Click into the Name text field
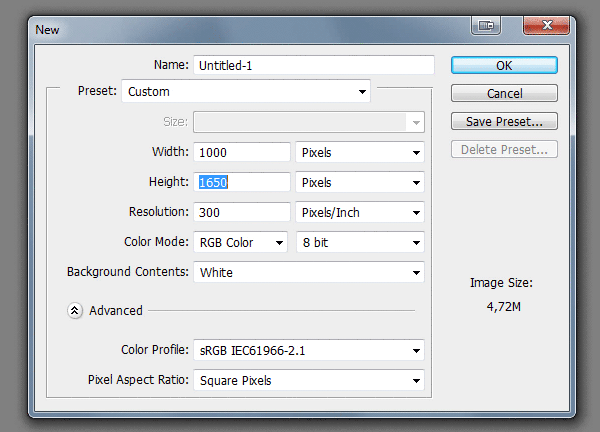This screenshot has width=600, height=432. [313, 65]
